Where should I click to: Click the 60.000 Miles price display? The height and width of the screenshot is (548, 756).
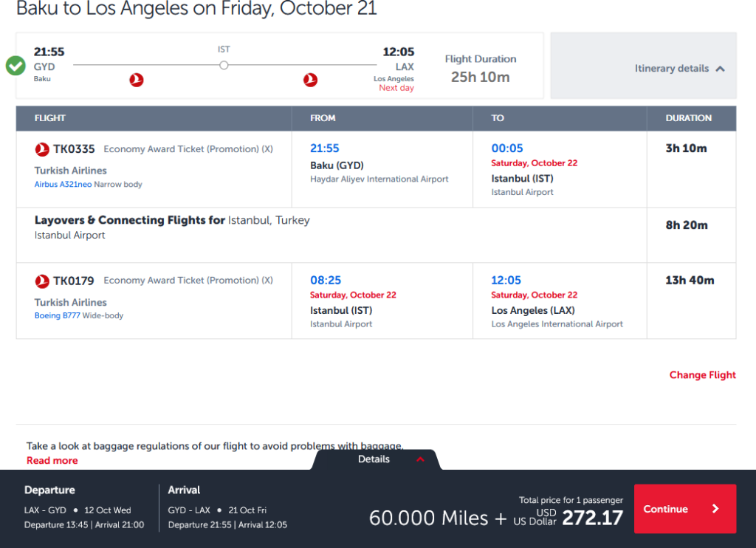click(428, 518)
